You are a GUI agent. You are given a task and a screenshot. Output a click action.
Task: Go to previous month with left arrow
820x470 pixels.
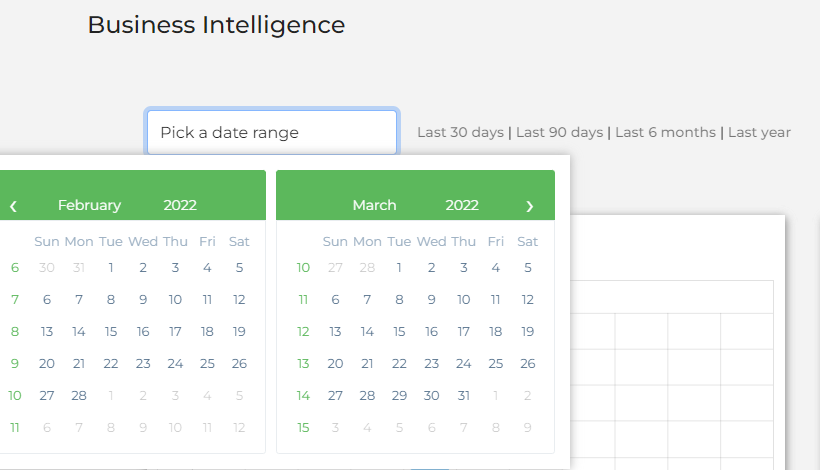click(13, 206)
